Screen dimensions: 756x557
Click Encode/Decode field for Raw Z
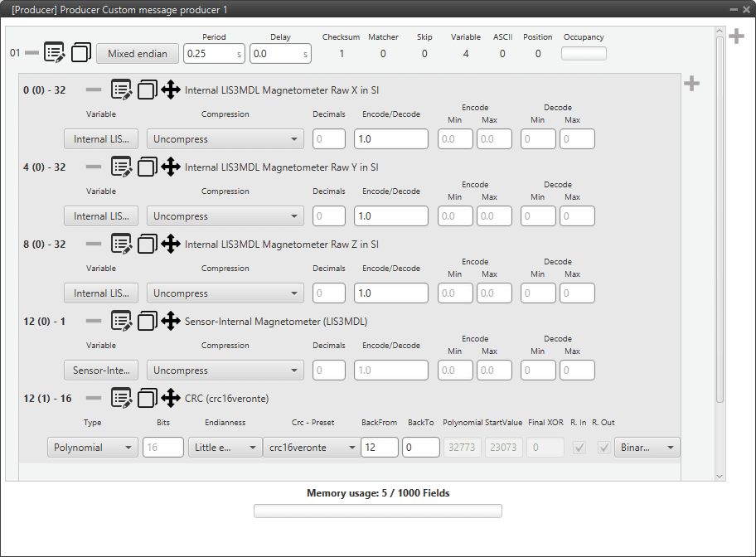click(391, 293)
